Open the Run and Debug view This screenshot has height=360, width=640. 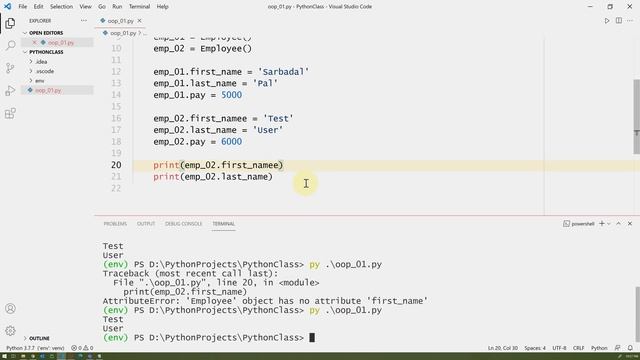[10, 91]
